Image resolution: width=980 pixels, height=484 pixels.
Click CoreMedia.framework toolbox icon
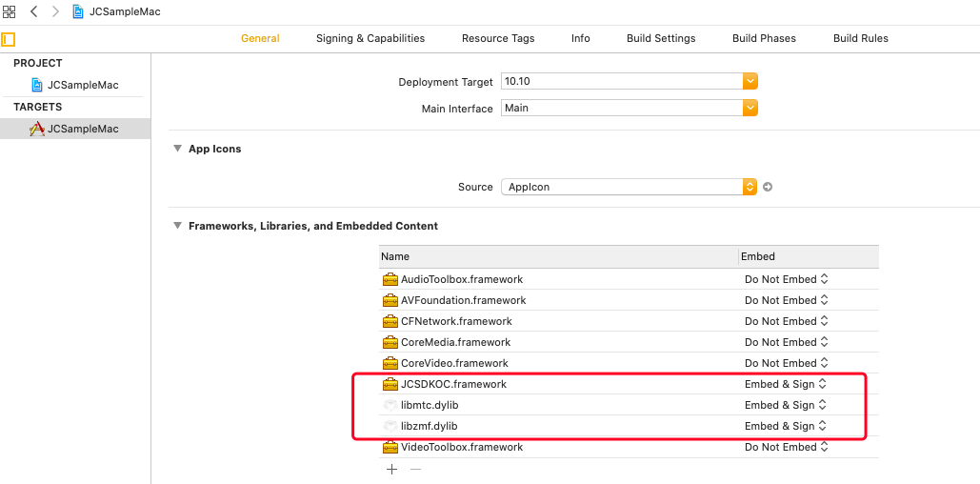(x=390, y=342)
